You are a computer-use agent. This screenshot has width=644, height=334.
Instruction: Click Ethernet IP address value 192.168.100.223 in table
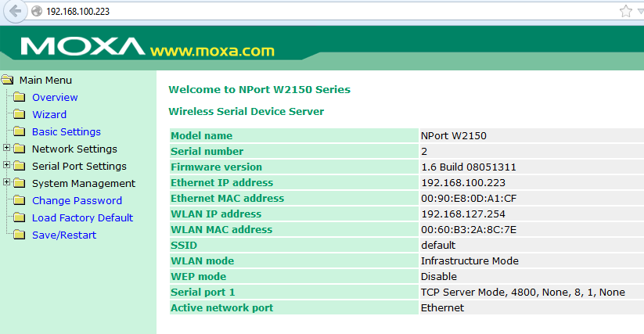tap(463, 182)
